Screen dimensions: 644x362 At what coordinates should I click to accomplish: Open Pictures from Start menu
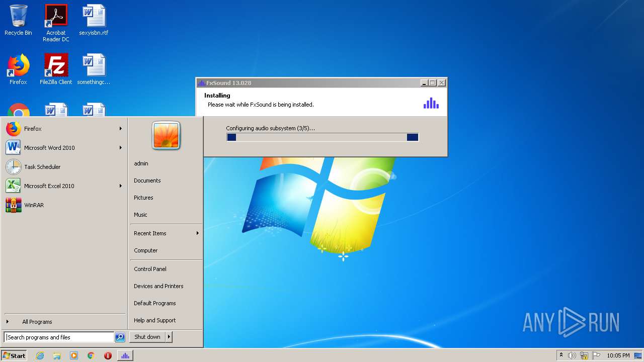(x=143, y=198)
